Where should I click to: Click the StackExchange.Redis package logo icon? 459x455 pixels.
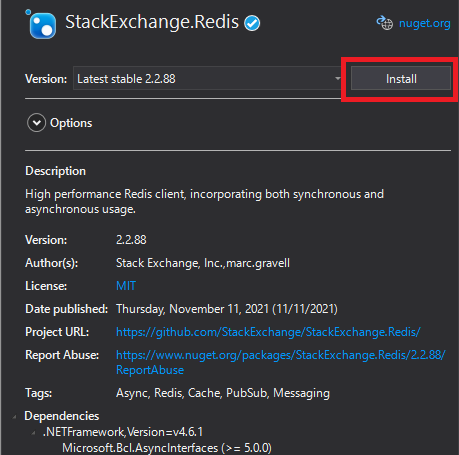click(x=41, y=24)
